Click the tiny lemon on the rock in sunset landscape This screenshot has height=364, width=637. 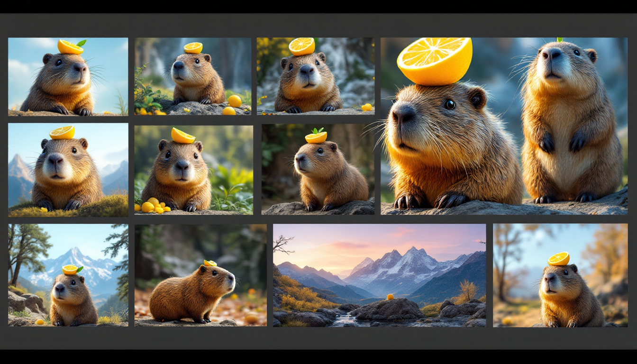pos(390,297)
